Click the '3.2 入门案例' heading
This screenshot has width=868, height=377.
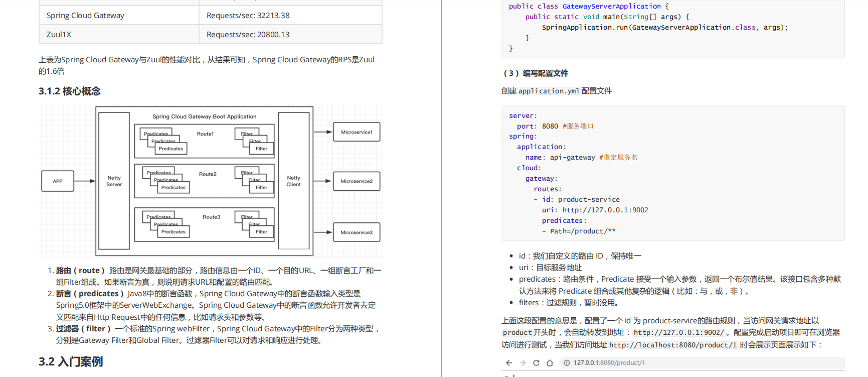71,361
